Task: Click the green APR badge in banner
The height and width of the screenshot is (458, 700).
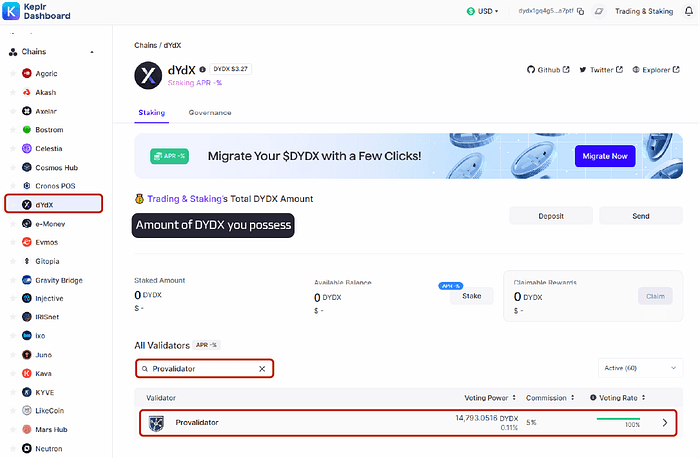Action: coord(169,156)
